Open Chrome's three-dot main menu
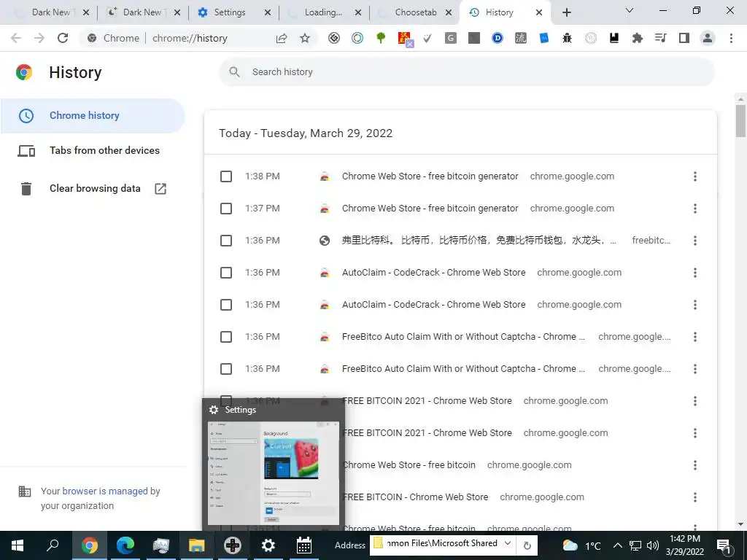 731,38
